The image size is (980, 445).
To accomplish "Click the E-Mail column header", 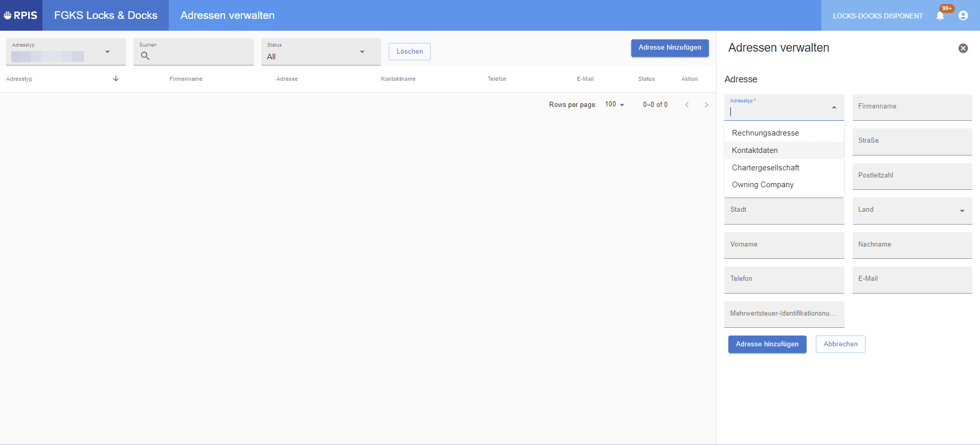I will pos(585,79).
